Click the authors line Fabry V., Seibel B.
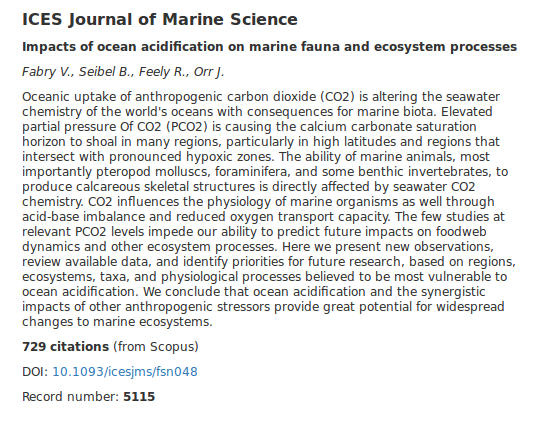This screenshot has height=430, width=540. point(123,72)
